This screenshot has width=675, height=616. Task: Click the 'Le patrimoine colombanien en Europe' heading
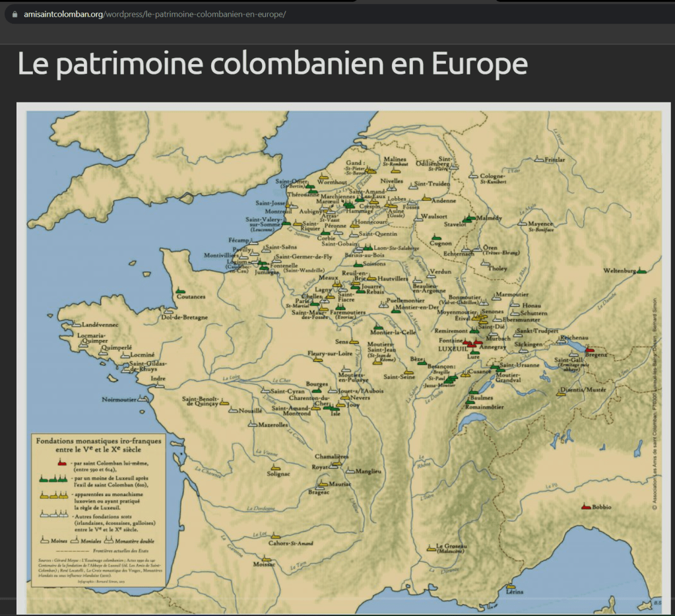[272, 64]
